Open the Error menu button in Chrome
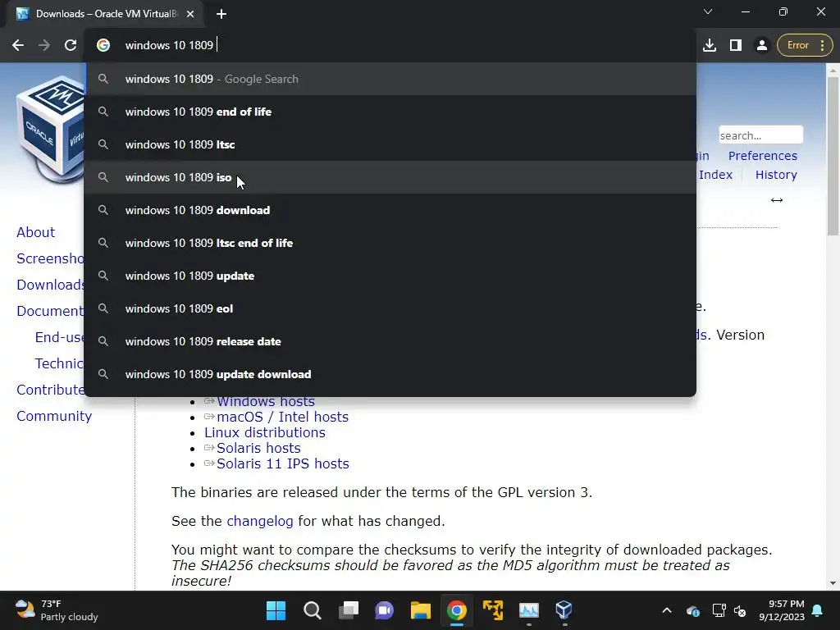The height and width of the screenshot is (630, 840). pos(806,46)
